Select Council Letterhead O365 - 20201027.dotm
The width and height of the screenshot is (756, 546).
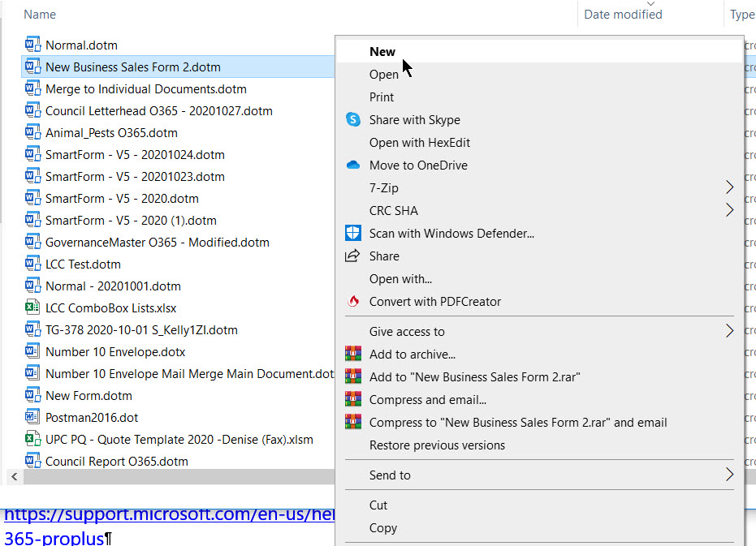[159, 111]
